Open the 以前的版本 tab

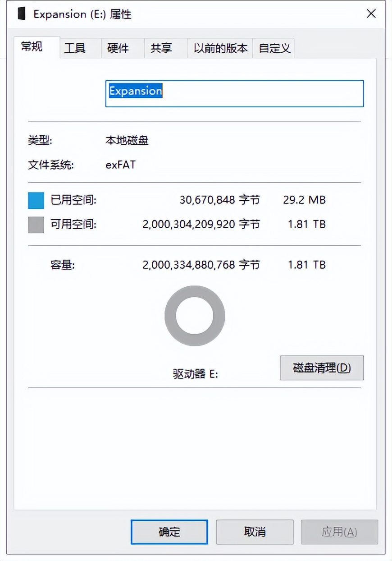[x=220, y=47]
